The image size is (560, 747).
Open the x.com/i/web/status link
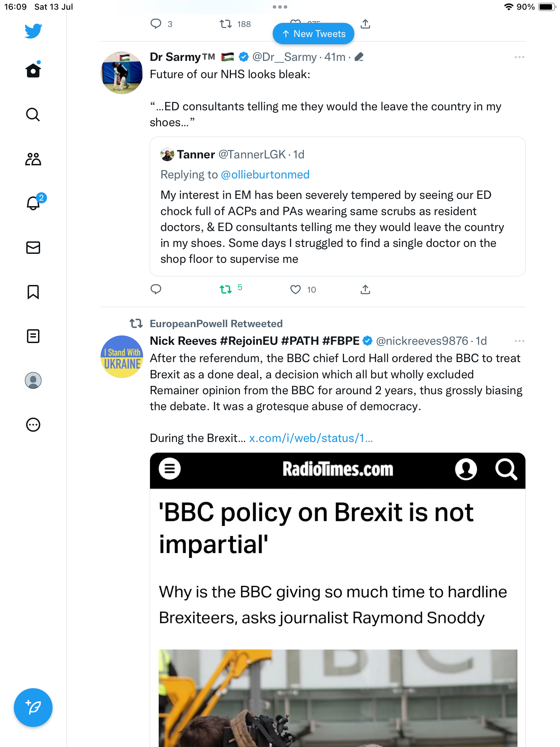[311, 438]
